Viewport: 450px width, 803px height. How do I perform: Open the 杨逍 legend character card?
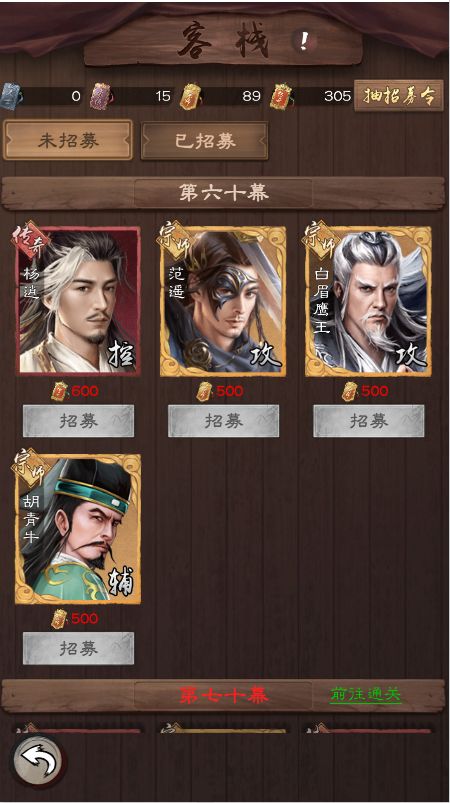coord(78,300)
